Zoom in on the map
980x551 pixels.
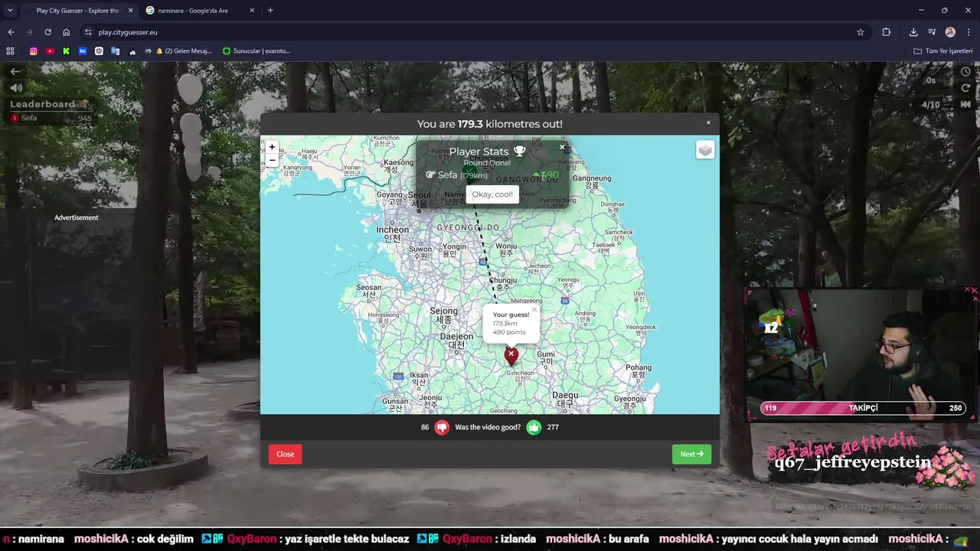pyautogui.click(x=272, y=147)
